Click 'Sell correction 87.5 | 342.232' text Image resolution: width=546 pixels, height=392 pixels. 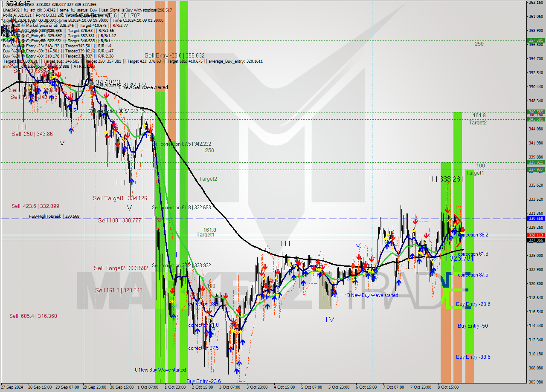point(181,144)
